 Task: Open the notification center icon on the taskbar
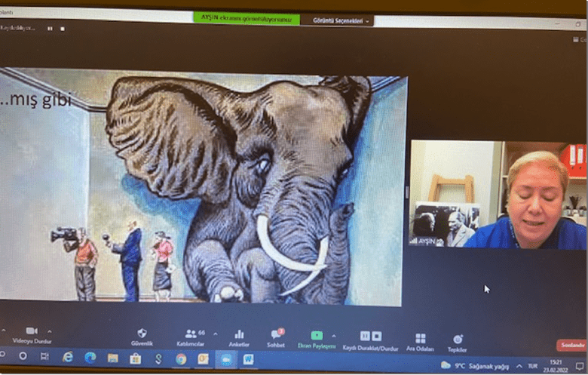[x=580, y=367]
